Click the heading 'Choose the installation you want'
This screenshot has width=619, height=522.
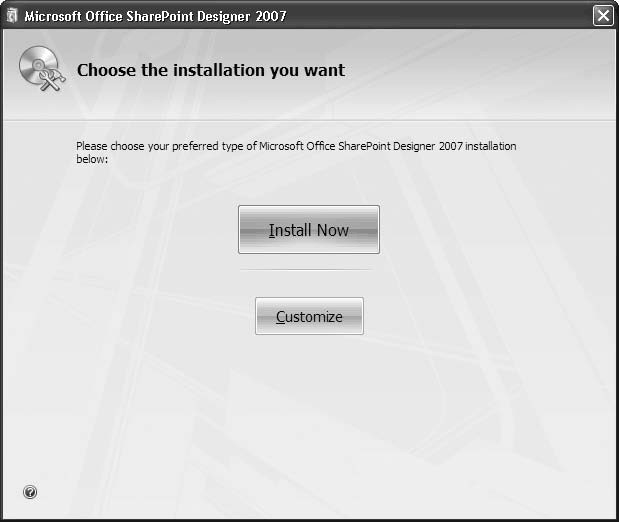pyautogui.click(x=210, y=70)
